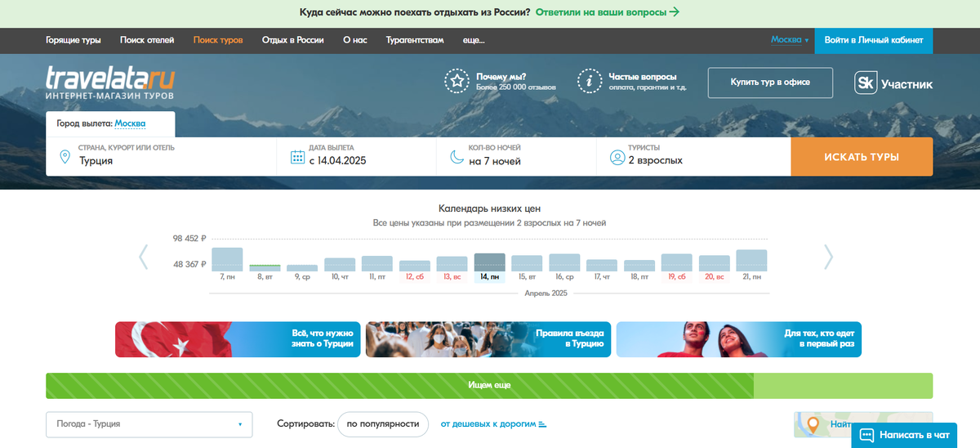This screenshot has height=448, width=980.
Task: Select the 7, пн price bar
Action: point(227,260)
